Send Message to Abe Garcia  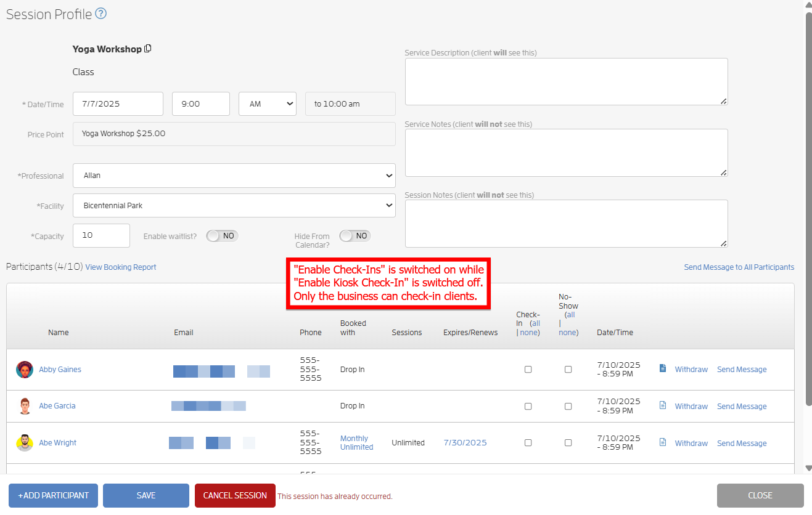coord(742,407)
